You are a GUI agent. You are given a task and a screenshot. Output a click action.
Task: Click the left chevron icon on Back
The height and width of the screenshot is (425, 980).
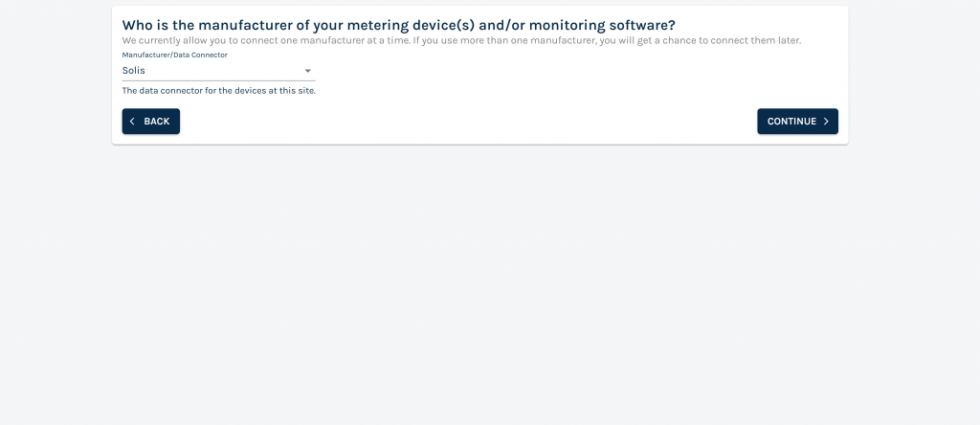132,122
